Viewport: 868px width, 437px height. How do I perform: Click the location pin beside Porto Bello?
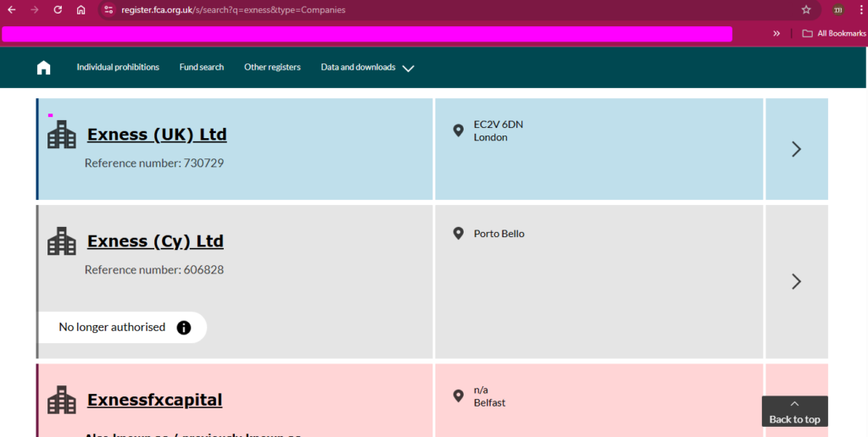click(459, 234)
